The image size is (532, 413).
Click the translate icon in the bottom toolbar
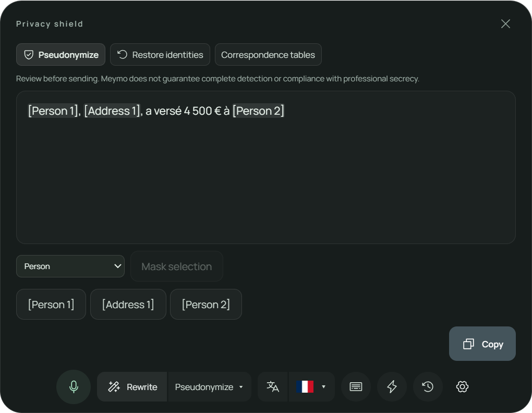click(x=273, y=386)
